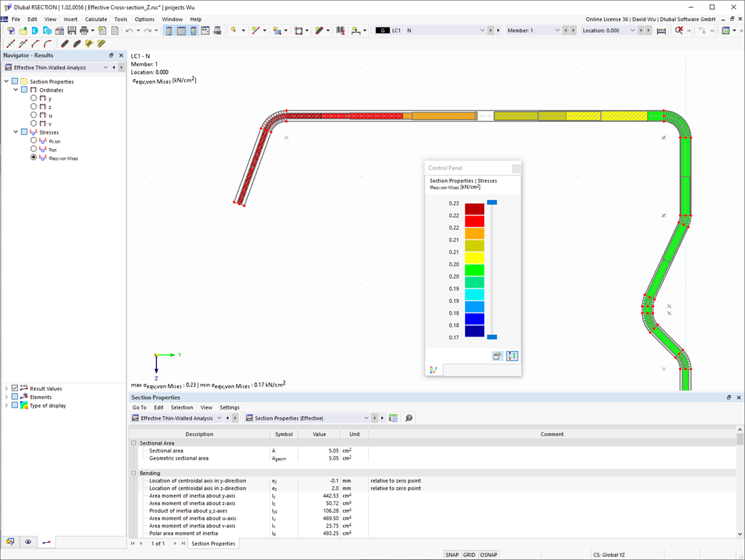Open the printer preview search icon in Section Properties toolbar
Image resolution: width=745 pixels, height=560 pixels.
coord(408,417)
